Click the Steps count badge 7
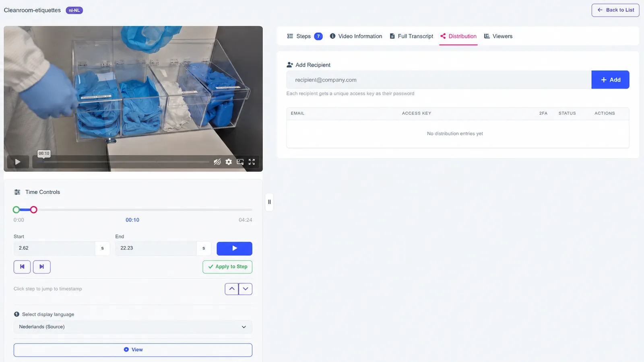Viewport: 644px width, 362px height. pos(318,36)
